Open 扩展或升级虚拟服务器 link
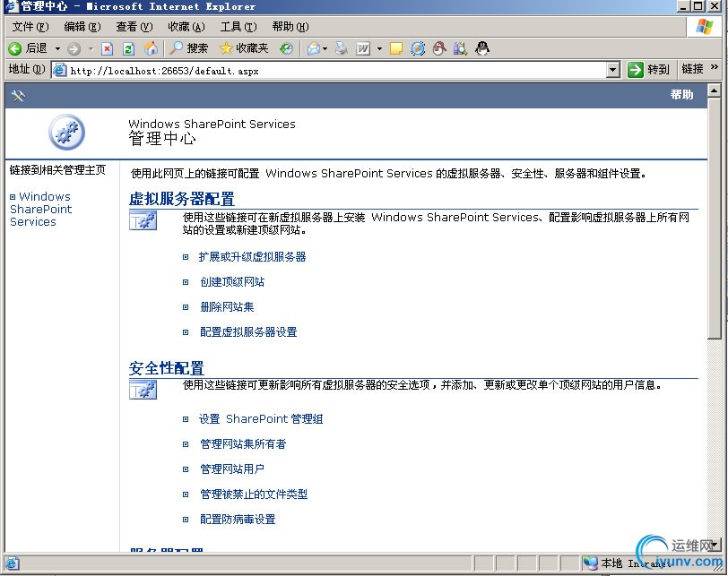This screenshot has height=576, width=728. (x=253, y=257)
